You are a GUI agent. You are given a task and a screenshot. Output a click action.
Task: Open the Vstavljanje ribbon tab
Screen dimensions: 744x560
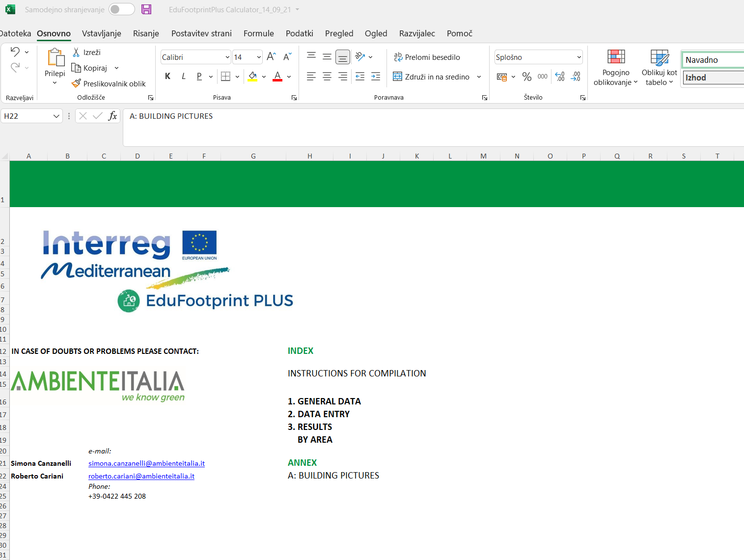click(x=101, y=33)
